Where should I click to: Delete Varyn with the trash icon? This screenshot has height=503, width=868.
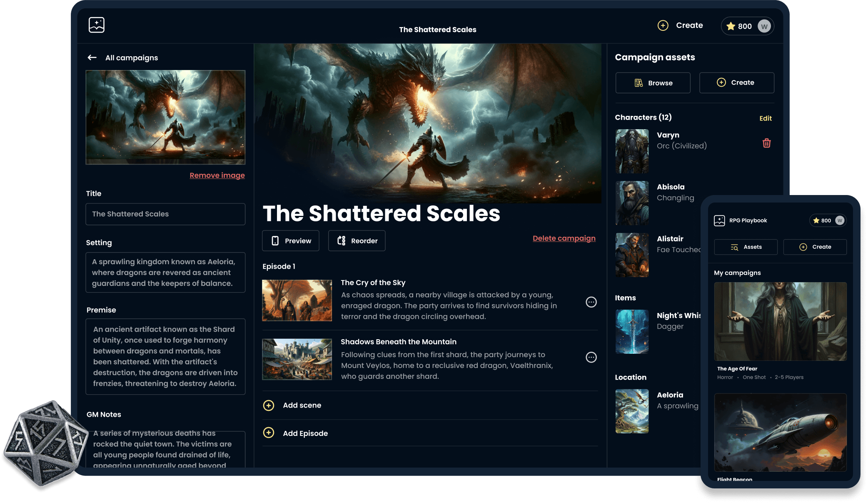tap(766, 143)
